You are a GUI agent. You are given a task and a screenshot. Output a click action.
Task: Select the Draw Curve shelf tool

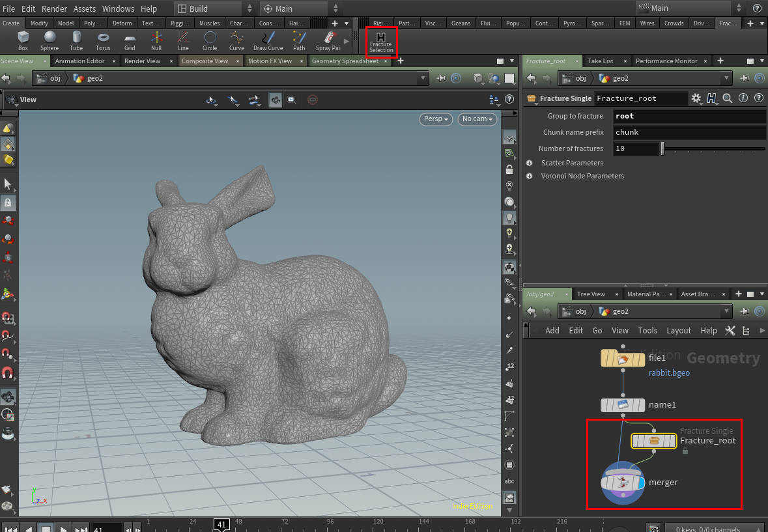pos(267,40)
